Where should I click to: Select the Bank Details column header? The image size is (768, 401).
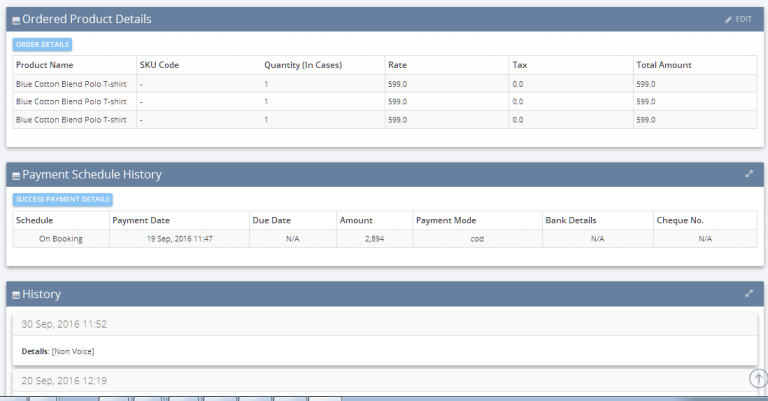[571, 220]
